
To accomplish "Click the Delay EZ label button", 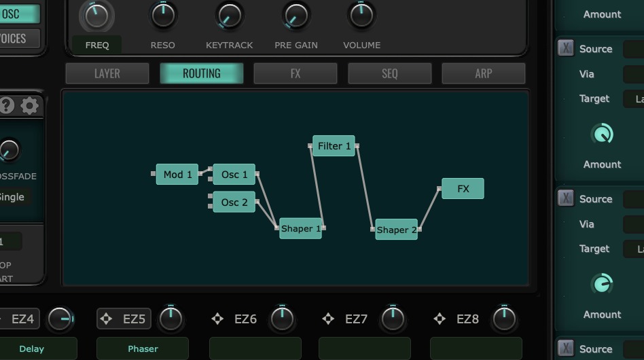I will tap(32, 348).
